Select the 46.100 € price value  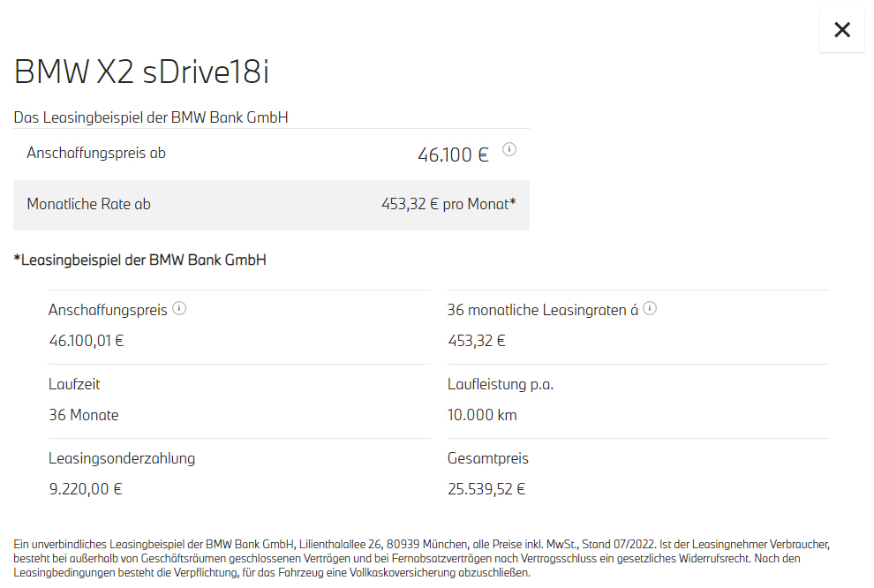point(453,155)
